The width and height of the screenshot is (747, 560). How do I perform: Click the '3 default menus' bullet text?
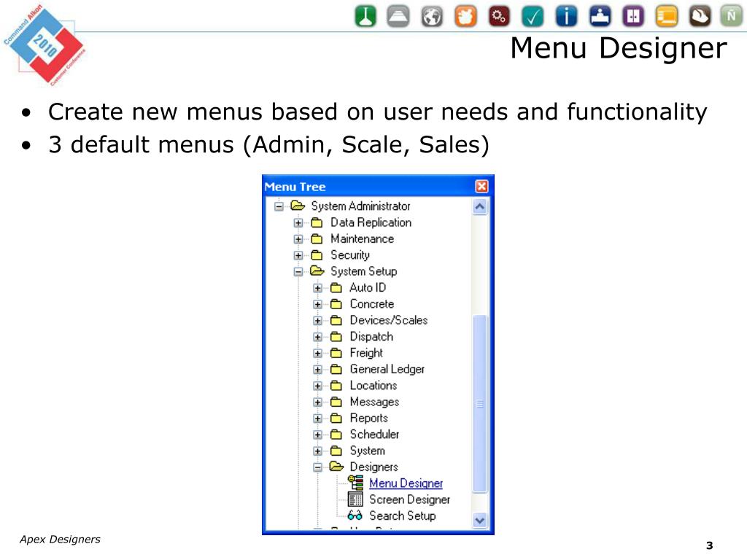[268, 144]
